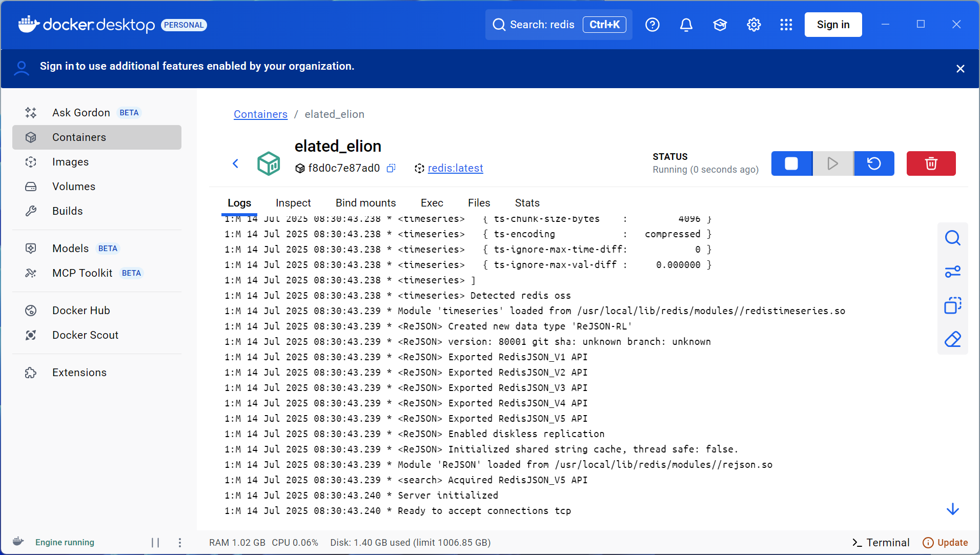This screenshot has height=555, width=980.
Task: Open MCP Toolkit section
Action: coord(97,273)
